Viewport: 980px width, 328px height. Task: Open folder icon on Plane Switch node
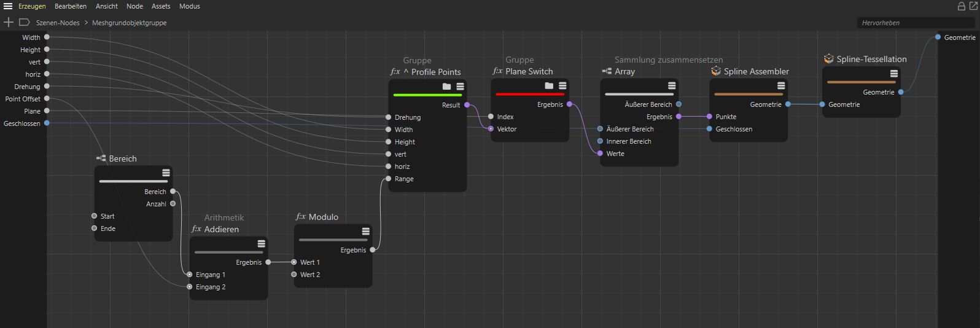click(x=549, y=86)
